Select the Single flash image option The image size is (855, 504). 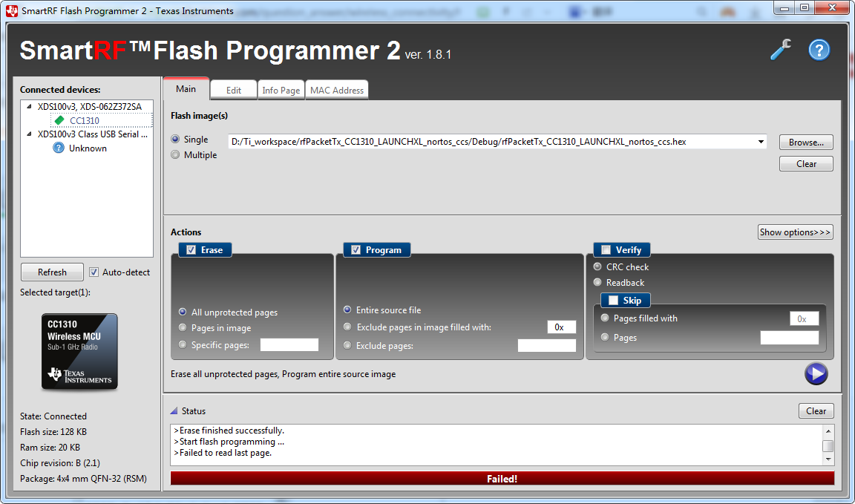tap(175, 139)
